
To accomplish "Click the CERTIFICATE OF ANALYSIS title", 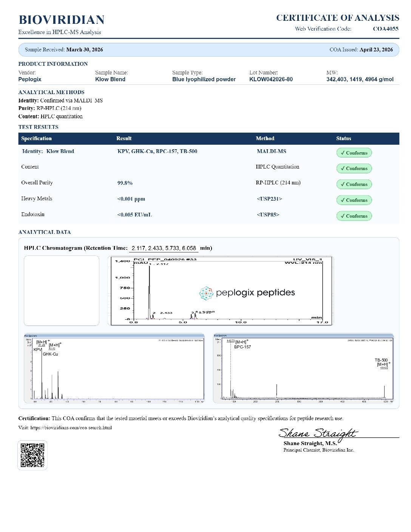I will click(338, 18).
